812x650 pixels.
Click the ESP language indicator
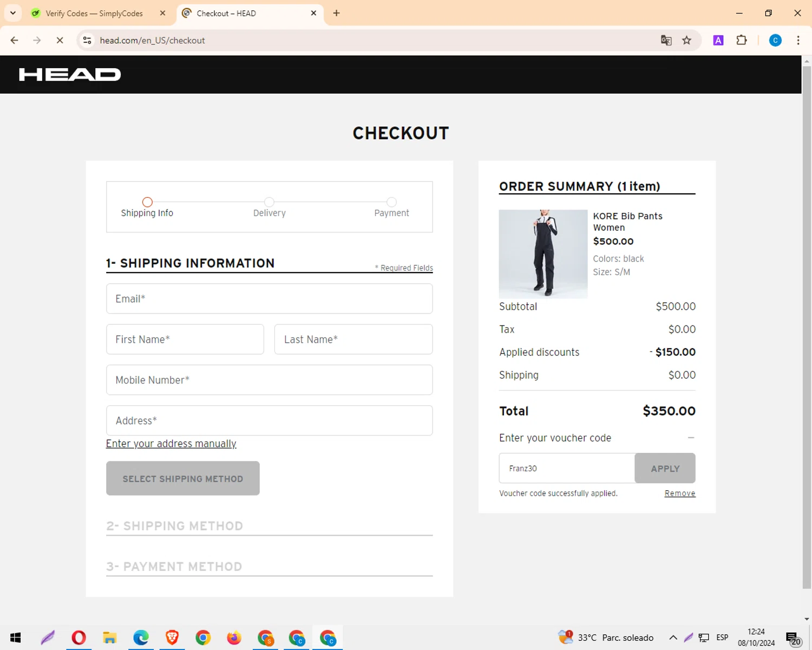pos(722,638)
